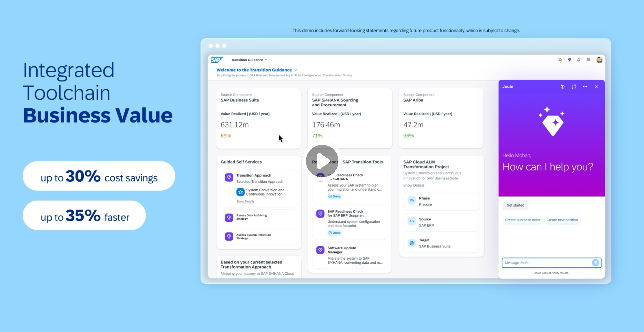Select Create purchase order suggestion

pos(522,220)
